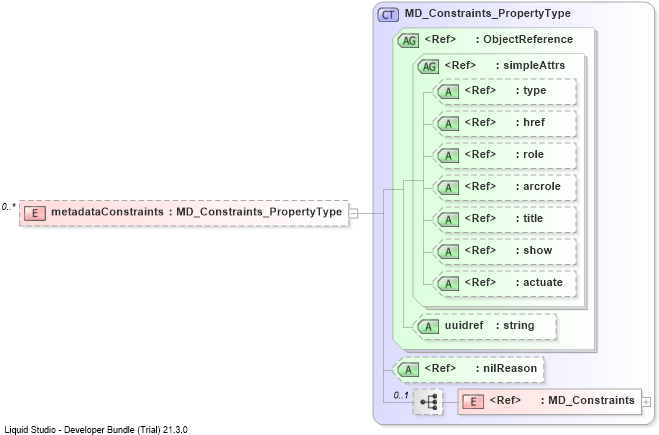The width and height of the screenshot is (659, 435).
Task: Select the A icon of the role attribute
Action: tap(448, 155)
